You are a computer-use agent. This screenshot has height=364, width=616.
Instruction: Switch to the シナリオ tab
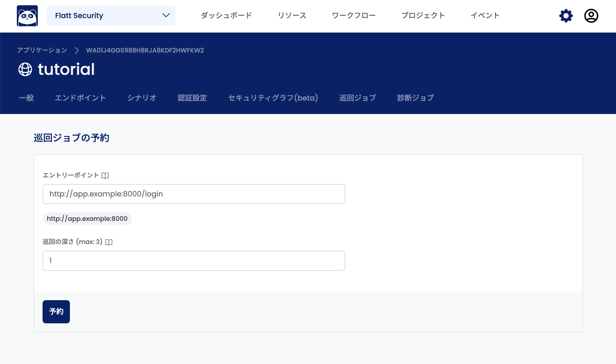pyautogui.click(x=142, y=98)
